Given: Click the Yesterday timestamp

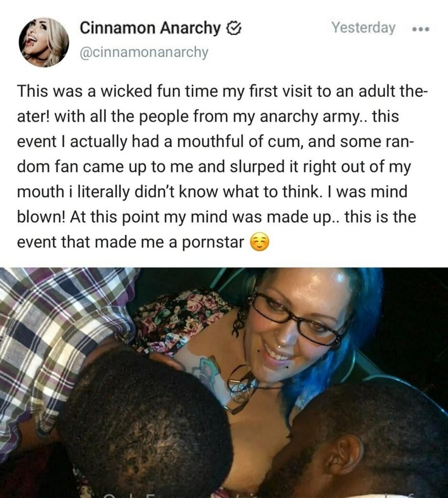Looking at the screenshot, I should tap(363, 28).
